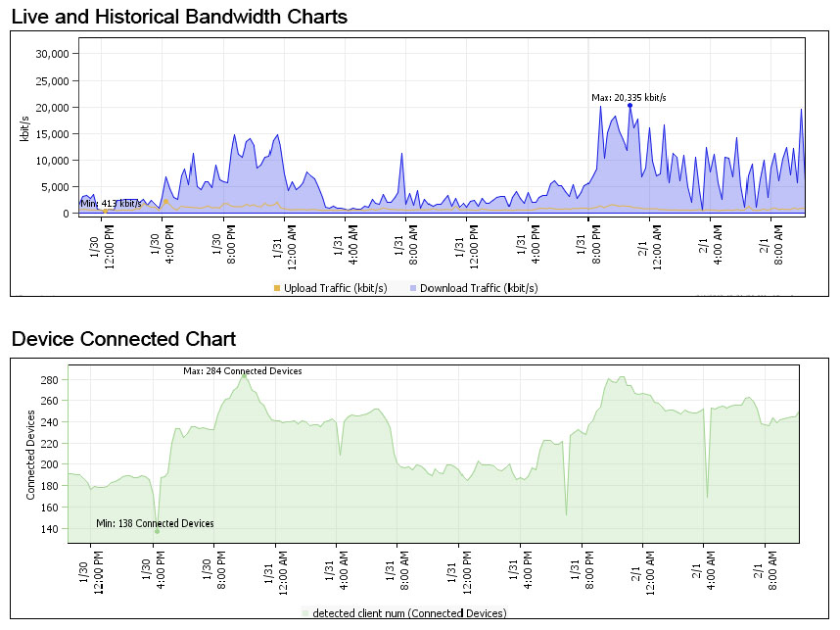Viewport: 840px width, 630px height.
Task: Click the 280 label on devices chart
Action: pyautogui.click(x=49, y=379)
